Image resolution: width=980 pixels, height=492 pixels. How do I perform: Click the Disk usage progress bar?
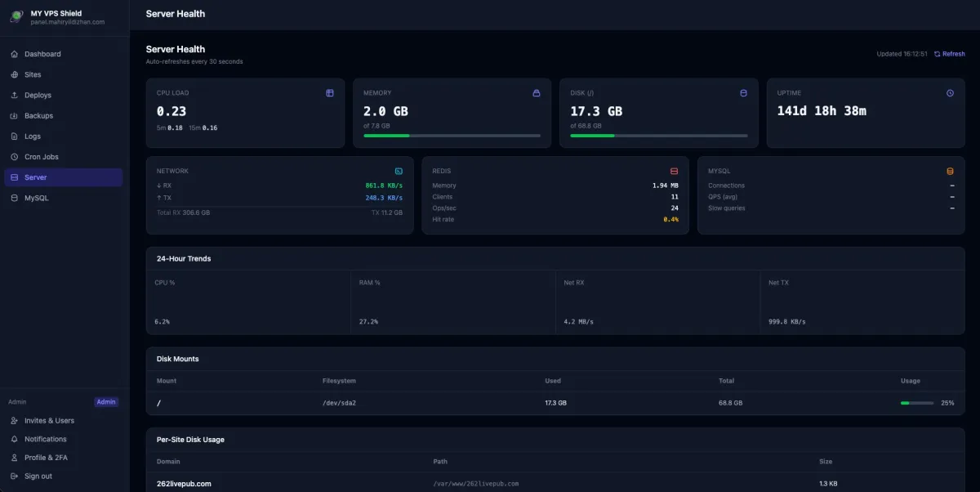click(x=659, y=136)
